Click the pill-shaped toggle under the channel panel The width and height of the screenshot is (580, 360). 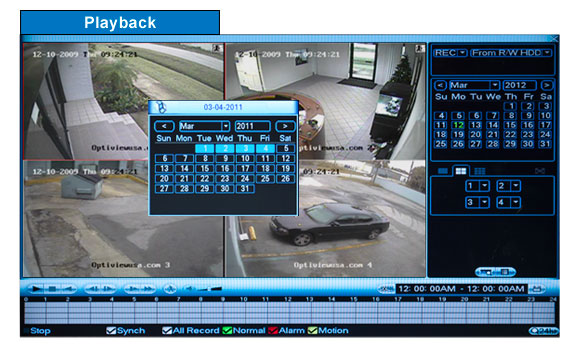tap(495, 272)
